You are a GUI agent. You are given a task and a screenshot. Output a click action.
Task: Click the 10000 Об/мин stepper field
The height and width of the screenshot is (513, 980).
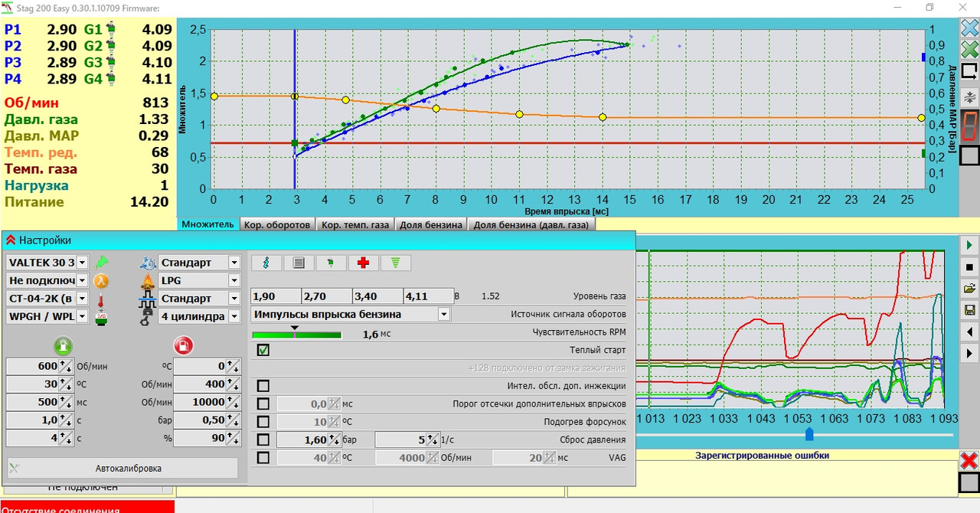point(207,402)
